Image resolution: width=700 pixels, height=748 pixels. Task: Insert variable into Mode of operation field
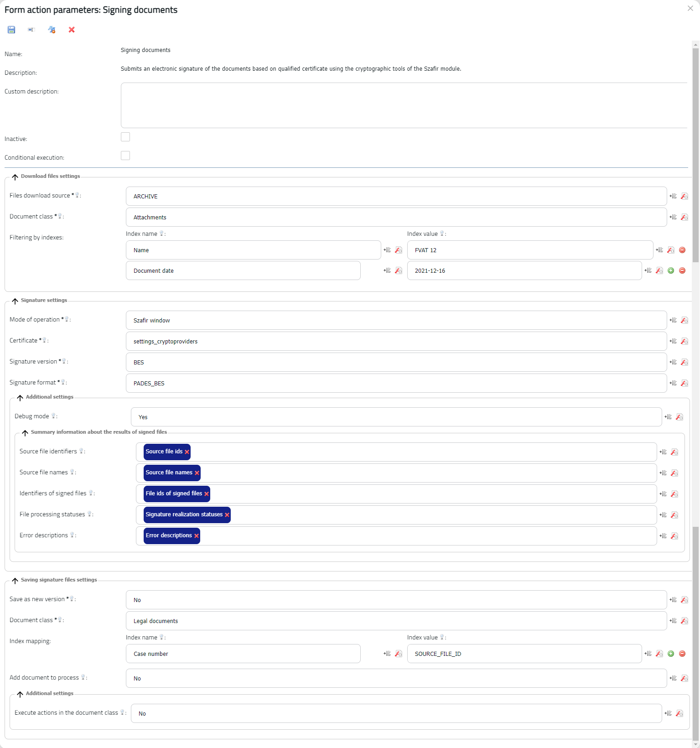click(x=673, y=320)
